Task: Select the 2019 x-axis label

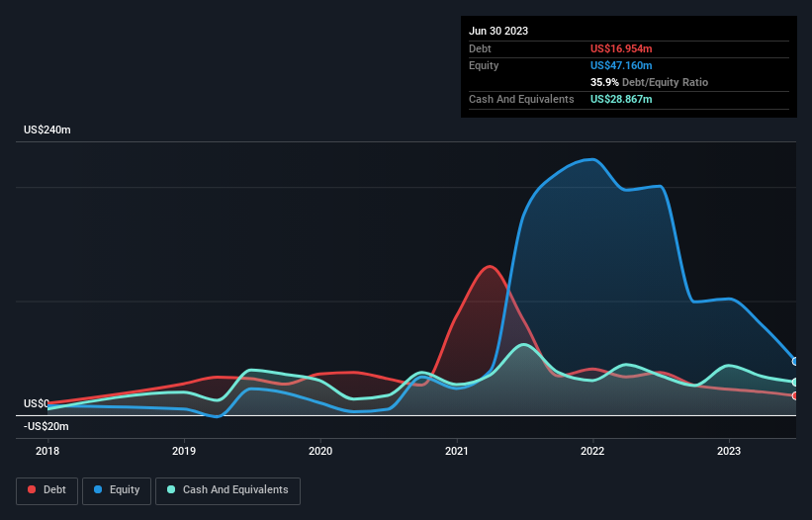Action: click(x=184, y=451)
